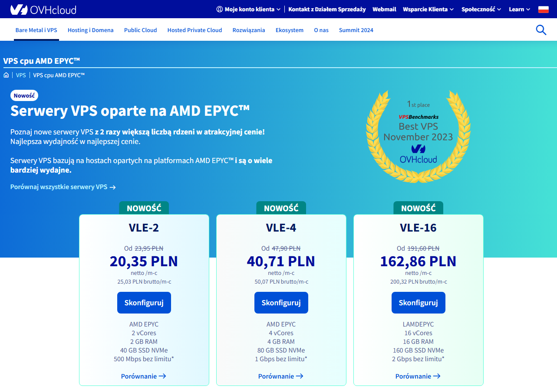This screenshot has width=557, height=392.
Task: Click the VLE-4 plan title
Action: coord(281,228)
